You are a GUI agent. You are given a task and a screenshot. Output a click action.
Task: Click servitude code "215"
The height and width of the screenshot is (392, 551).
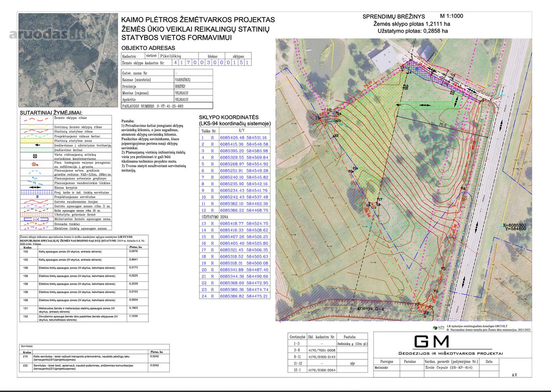click(x=26, y=357)
